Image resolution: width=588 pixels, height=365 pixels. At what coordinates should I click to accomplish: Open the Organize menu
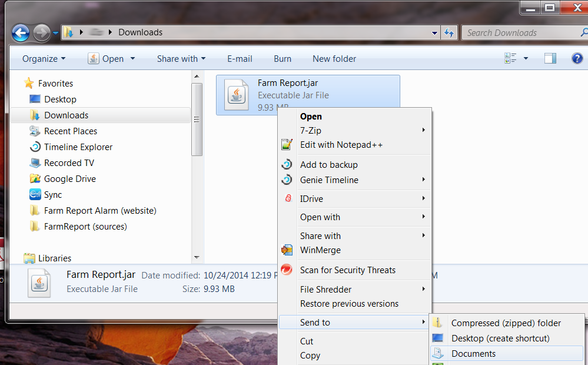coord(44,59)
